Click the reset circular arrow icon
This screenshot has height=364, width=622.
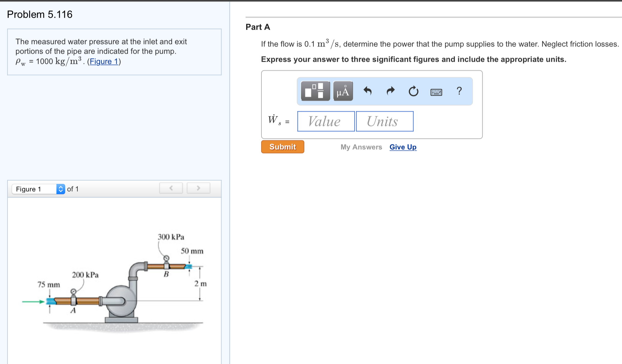[x=413, y=91]
